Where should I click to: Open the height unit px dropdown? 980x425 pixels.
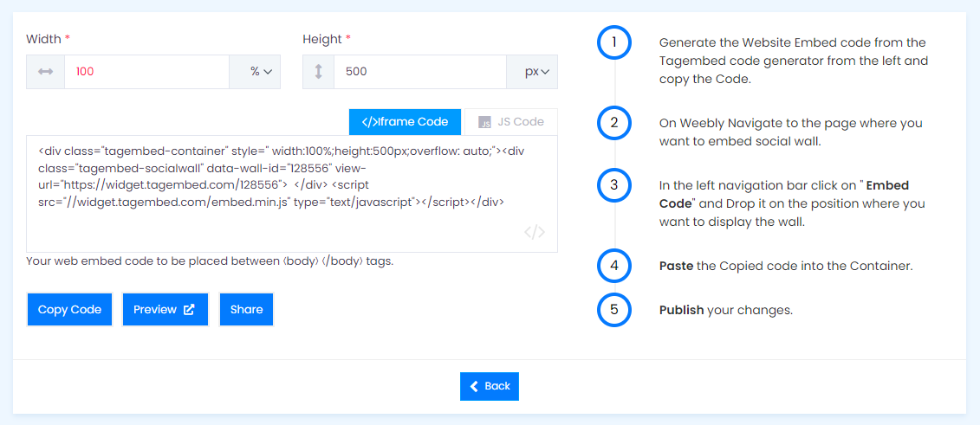(x=532, y=72)
